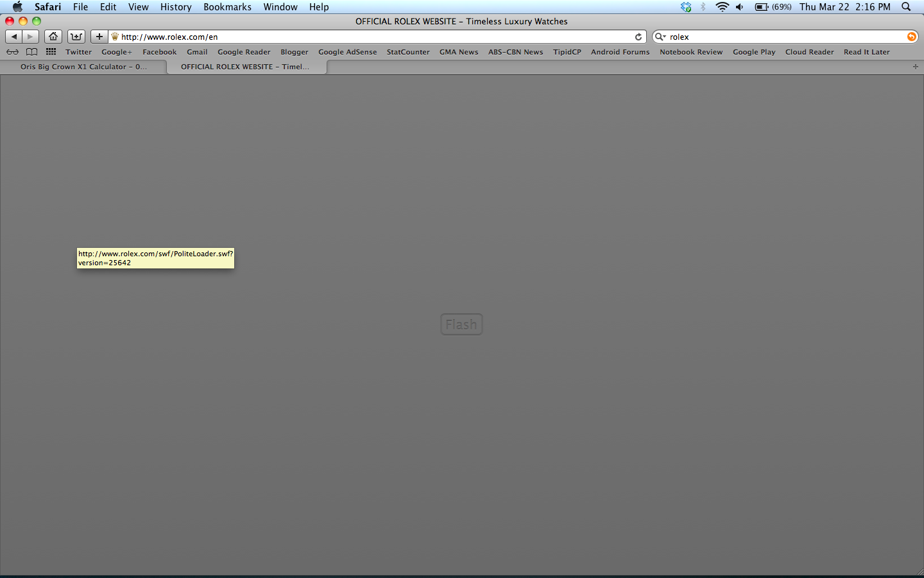Viewport: 924px width, 578px height.
Task: Open the search magnifier dropdown
Action: click(x=660, y=37)
